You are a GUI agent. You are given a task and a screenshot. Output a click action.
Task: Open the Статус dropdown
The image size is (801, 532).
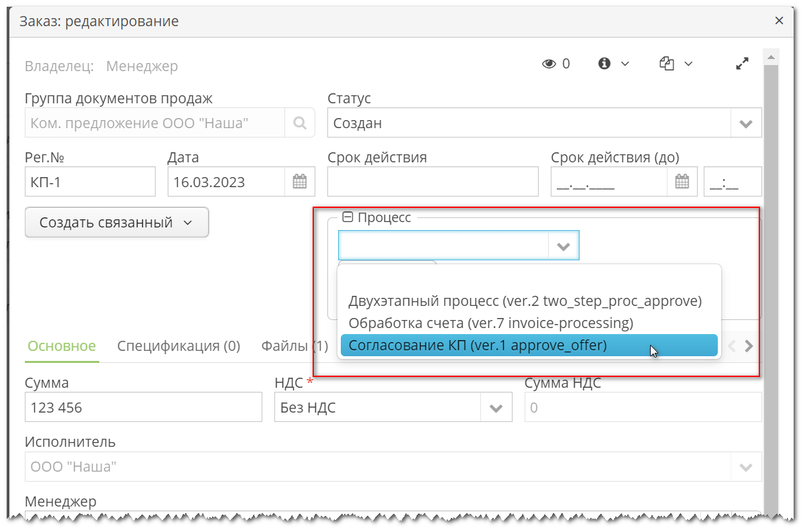(746, 123)
